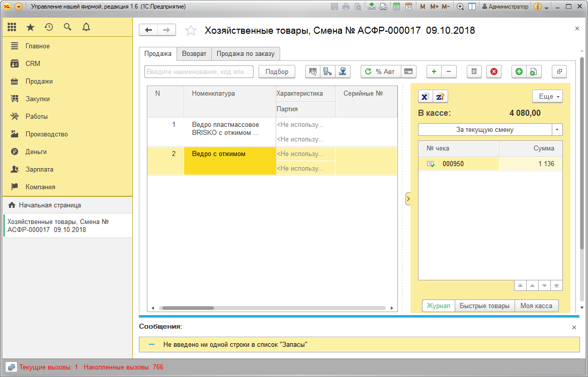Select receipt number 000950
Viewport: 588px width, 377px height.
coord(490,164)
